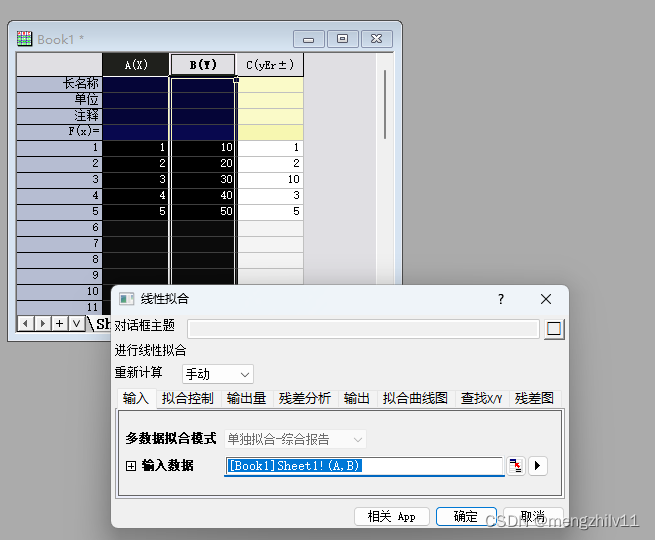Click the input data range field
Viewport: 655px width, 540px height.
[x=364, y=466]
